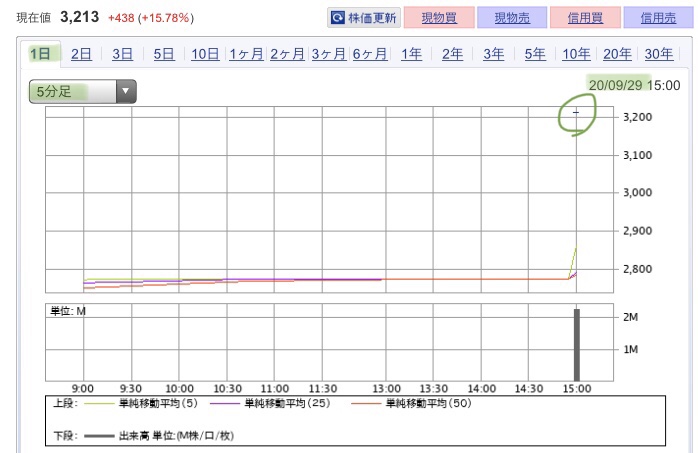698x453 pixels.
Task: Switch to the 3日 period tab
Action: coord(122,54)
